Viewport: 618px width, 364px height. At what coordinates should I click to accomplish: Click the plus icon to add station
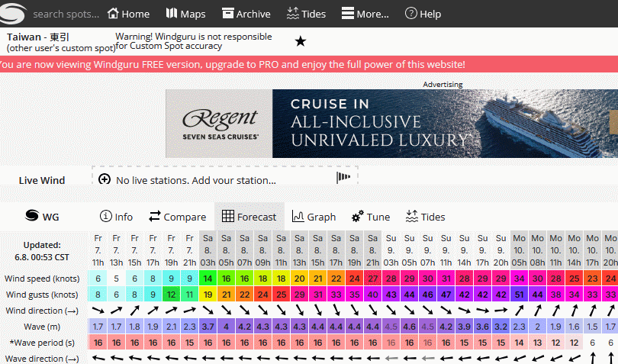click(x=105, y=179)
